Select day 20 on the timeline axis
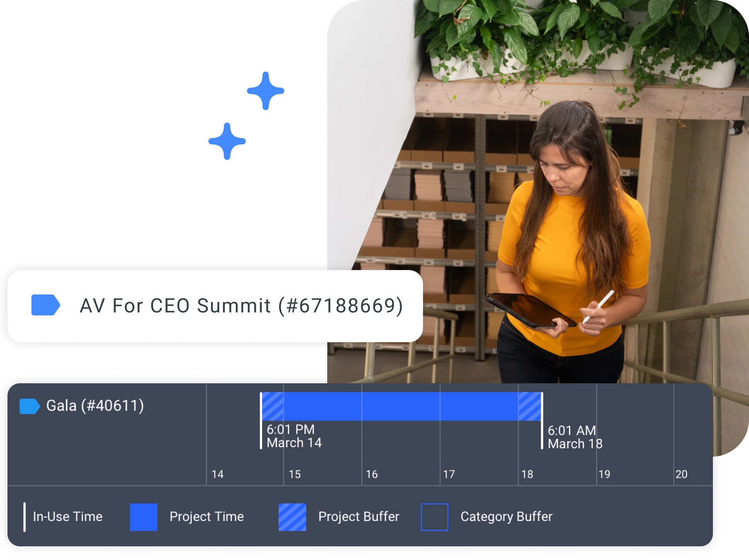Image resolution: width=749 pixels, height=560 pixels. tap(681, 474)
